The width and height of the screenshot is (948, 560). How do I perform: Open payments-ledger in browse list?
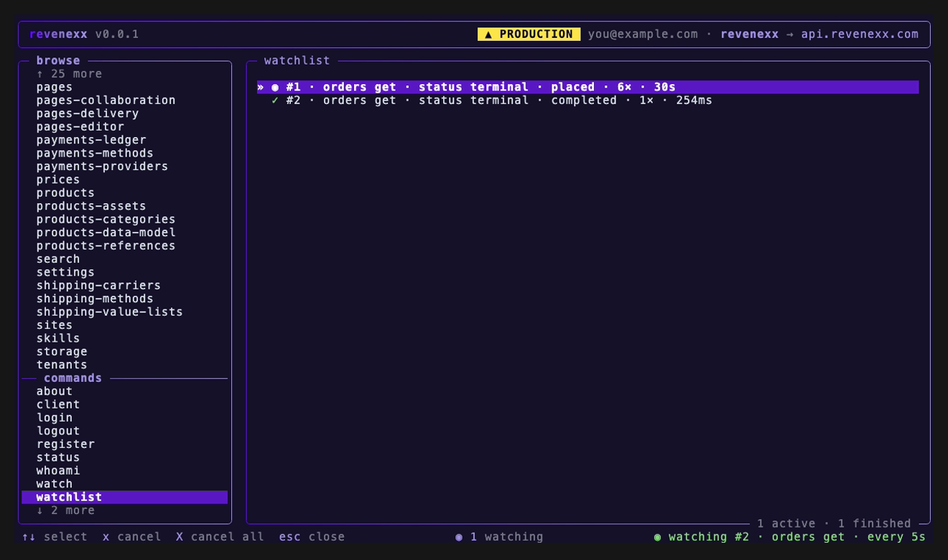pos(91,140)
